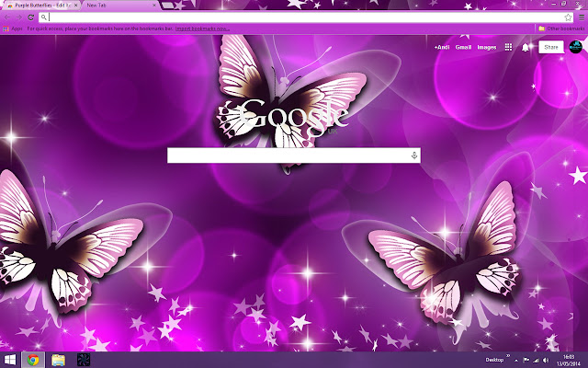The height and width of the screenshot is (368, 588).
Task: Click the Share button
Action: pos(551,47)
